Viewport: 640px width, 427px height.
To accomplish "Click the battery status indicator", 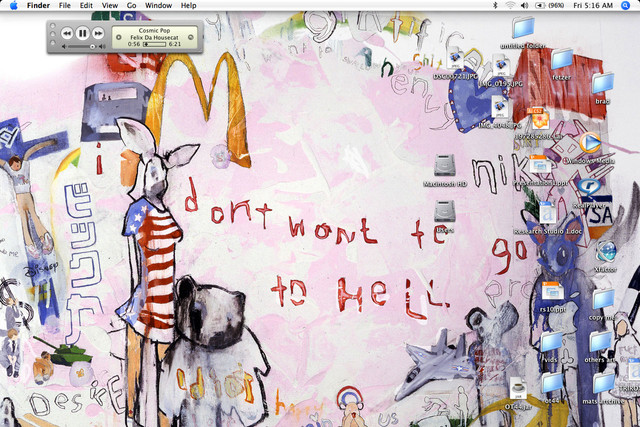I will tap(549, 5).
